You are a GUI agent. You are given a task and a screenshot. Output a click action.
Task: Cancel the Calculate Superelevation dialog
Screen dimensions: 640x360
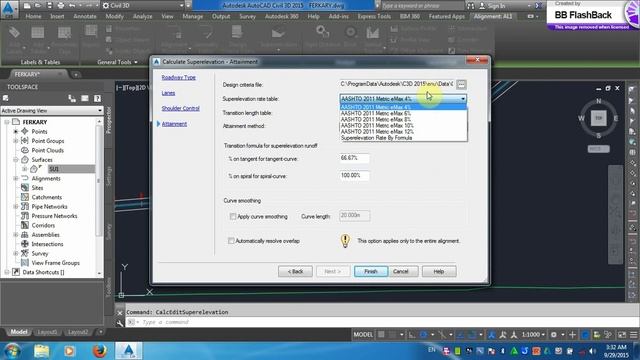pyautogui.click(x=401, y=271)
